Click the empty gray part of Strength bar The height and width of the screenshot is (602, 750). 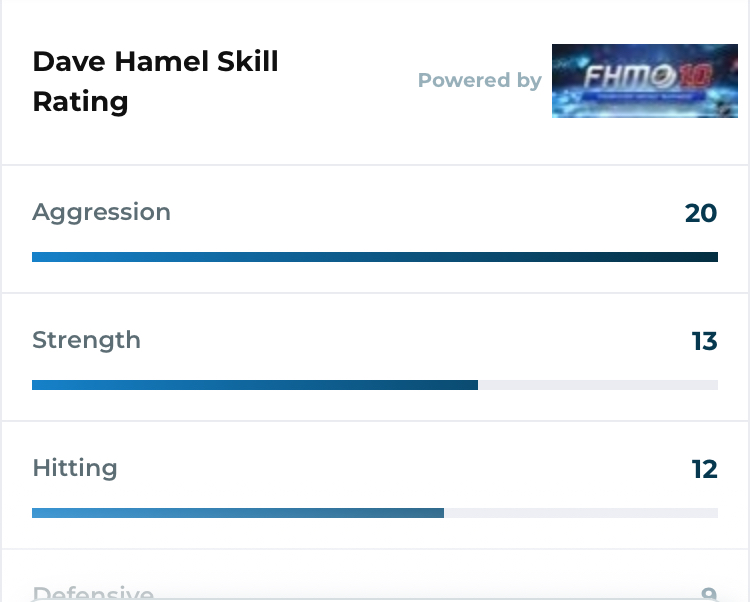tap(598, 385)
